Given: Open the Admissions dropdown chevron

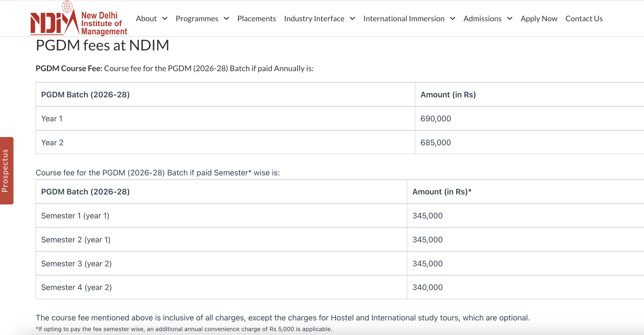Looking at the screenshot, I should point(510,19).
